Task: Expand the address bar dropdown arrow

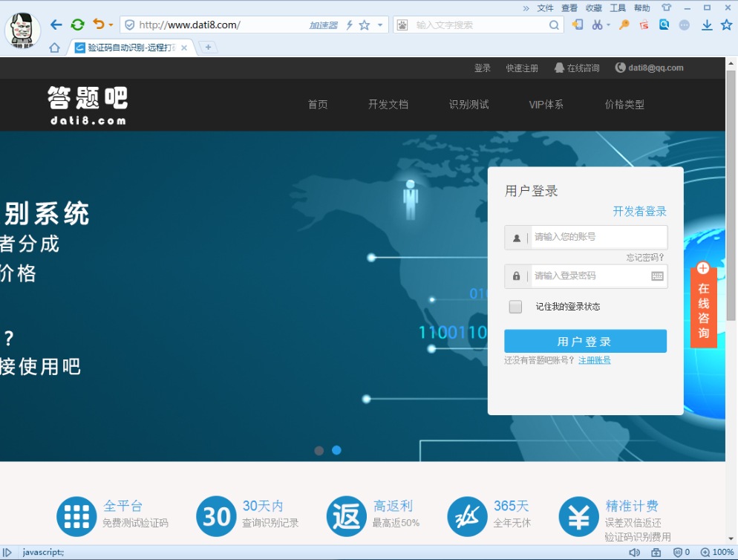Action: (380, 25)
